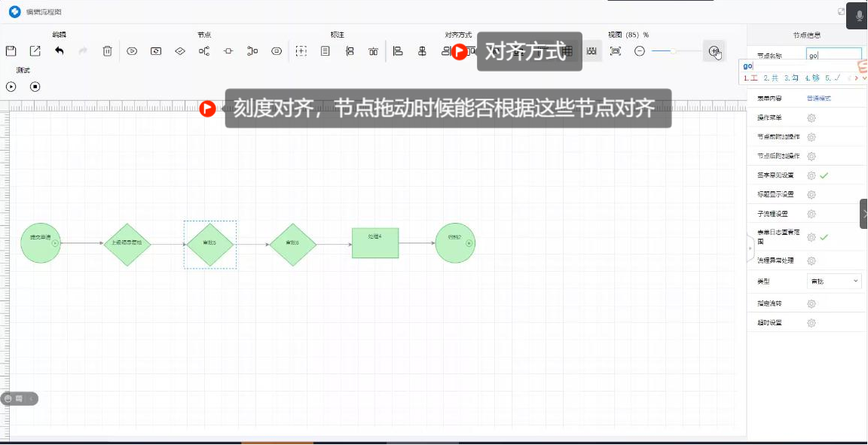
Task: Click the delete node trash icon
Action: [108, 50]
